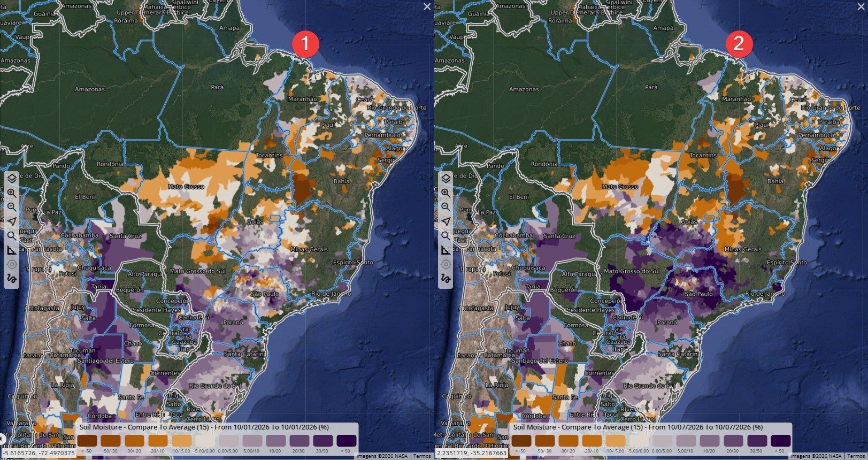Click the '-30/-20' swatch in left legend
The image size is (868, 460).
134,441
